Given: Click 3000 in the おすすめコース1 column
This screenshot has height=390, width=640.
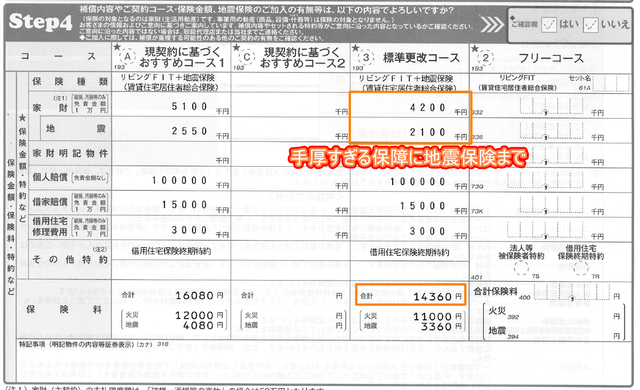Looking at the screenshot, I should (189, 230).
